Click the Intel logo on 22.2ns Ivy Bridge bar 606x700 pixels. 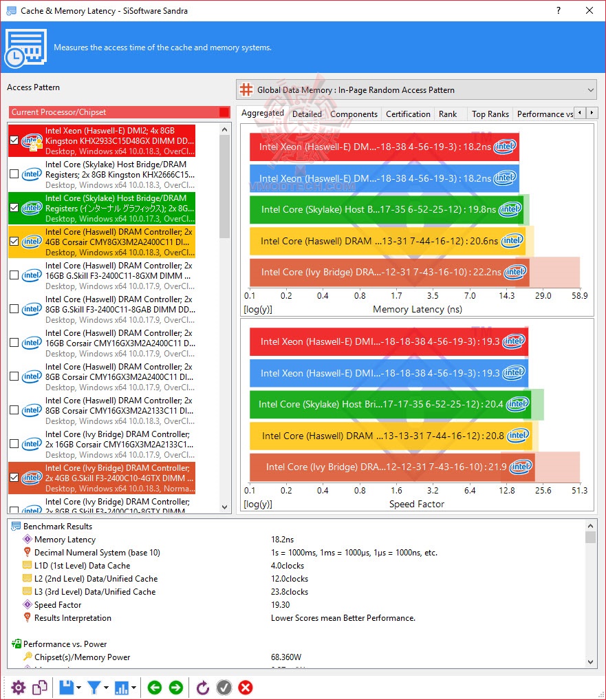[515, 271]
